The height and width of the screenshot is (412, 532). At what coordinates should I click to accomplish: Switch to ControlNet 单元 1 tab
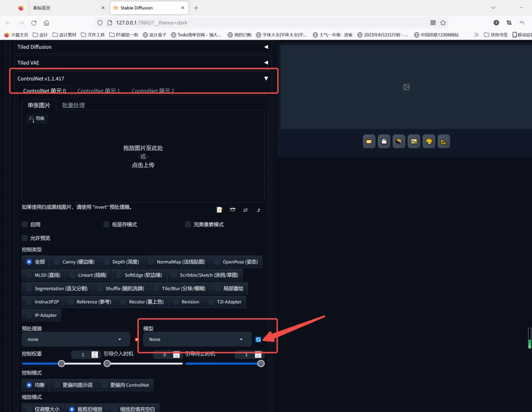tap(99, 91)
